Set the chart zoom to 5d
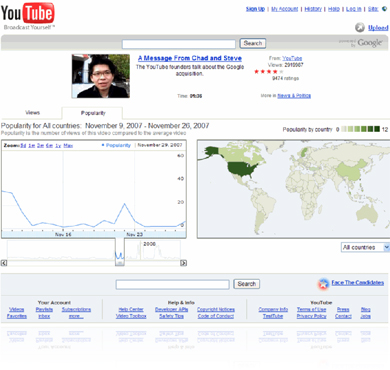The width and height of the screenshot is (390, 370). pyautogui.click(x=23, y=146)
